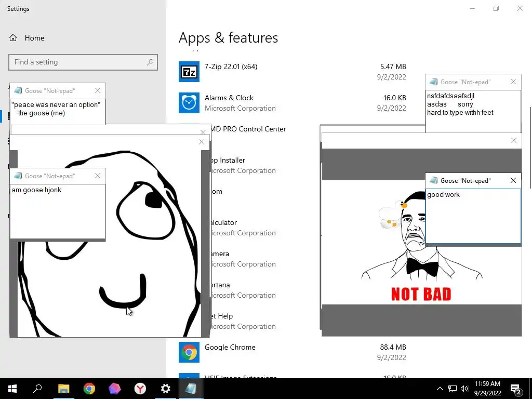Click the 88.4 MB size of Google Chrome
The width and height of the screenshot is (532, 399).
point(393,347)
